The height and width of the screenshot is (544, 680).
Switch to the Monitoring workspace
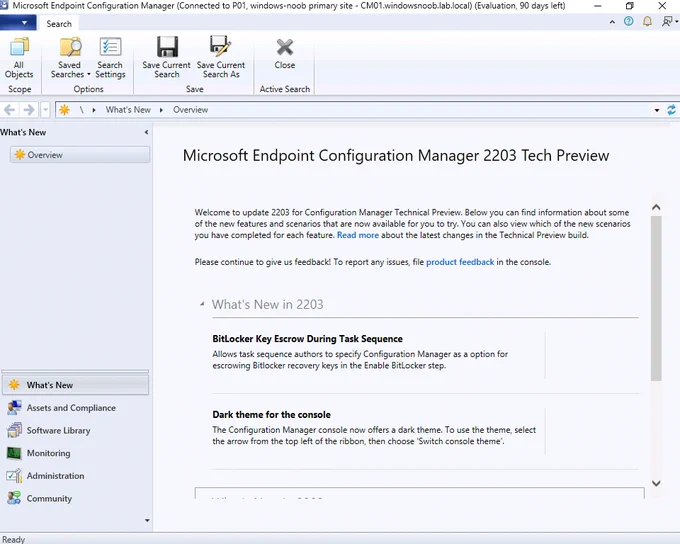click(75, 453)
